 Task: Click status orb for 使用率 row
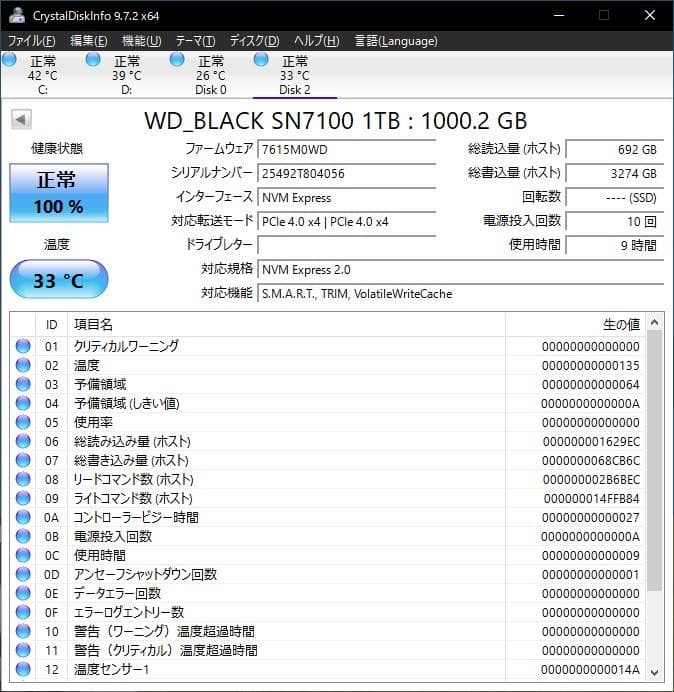pyautogui.click(x=23, y=422)
